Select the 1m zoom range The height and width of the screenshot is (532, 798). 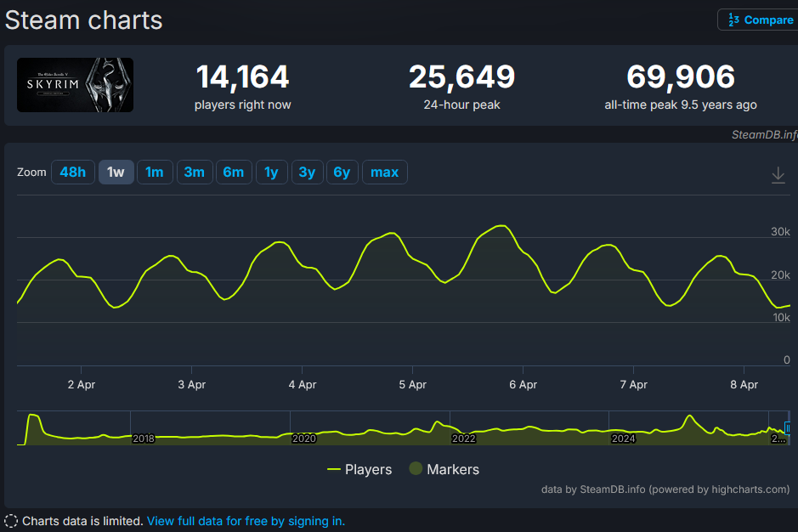(x=155, y=172)
